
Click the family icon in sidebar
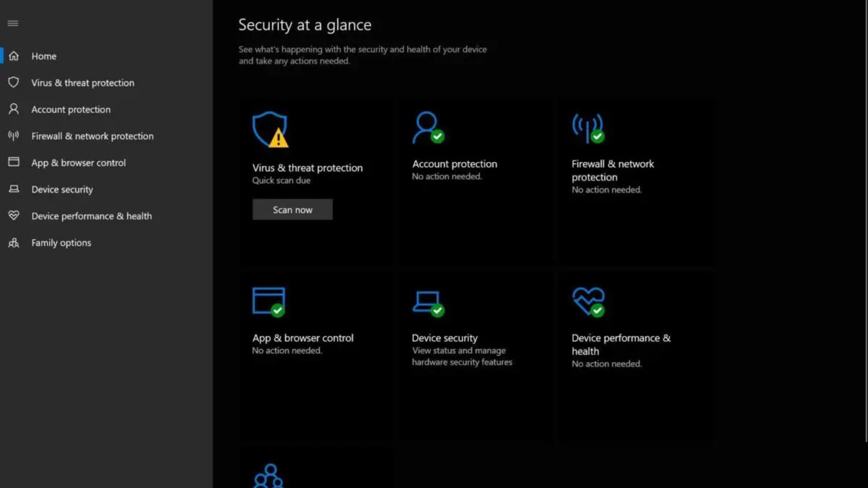(x=14, y=243)
